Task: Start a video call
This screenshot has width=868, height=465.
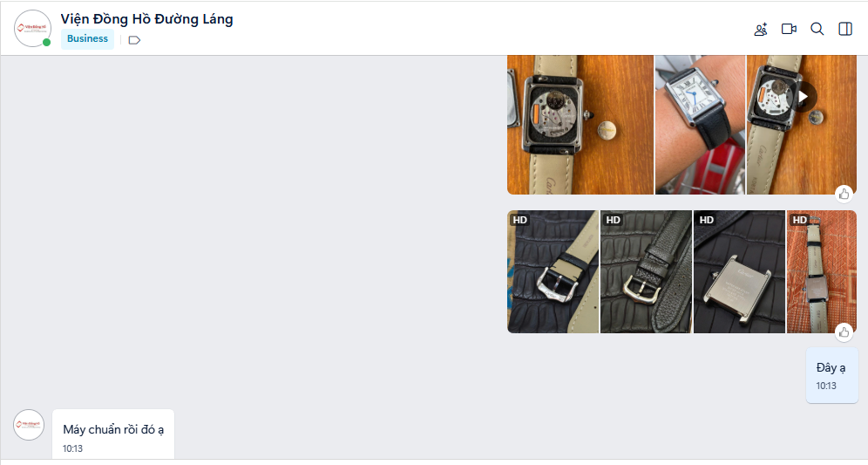Action: point(789,29)
